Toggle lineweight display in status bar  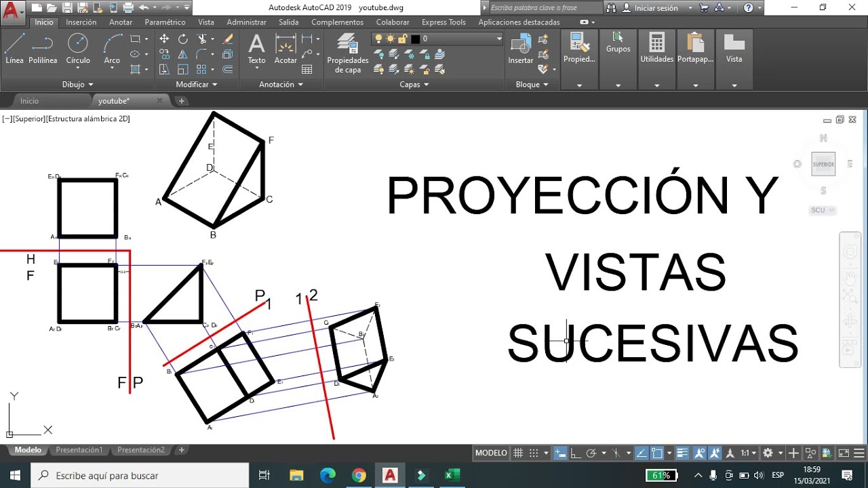click(x=682, y=453)
